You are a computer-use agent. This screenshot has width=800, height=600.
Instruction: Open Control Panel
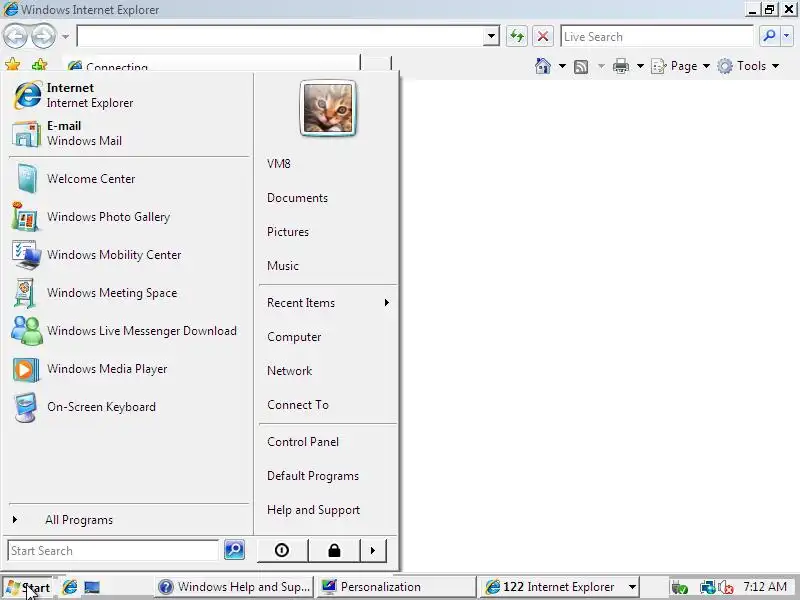pyautogui.click(x=327, y=442)
